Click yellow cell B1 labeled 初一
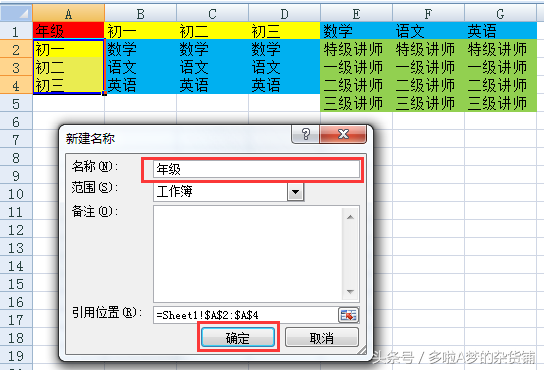Viewport: 544px width, 370px height. [x=141, y=31]
